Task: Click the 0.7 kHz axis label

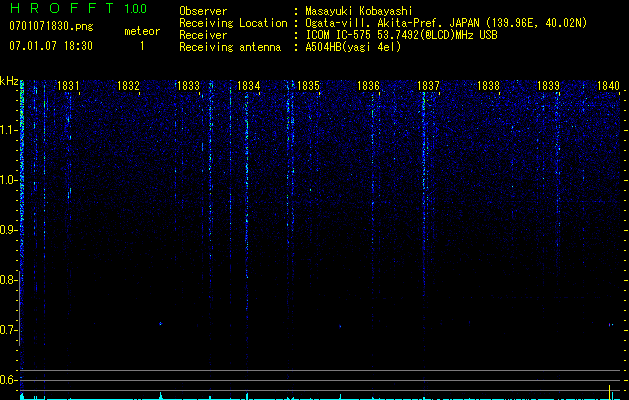Action: (x=8, y=330)
